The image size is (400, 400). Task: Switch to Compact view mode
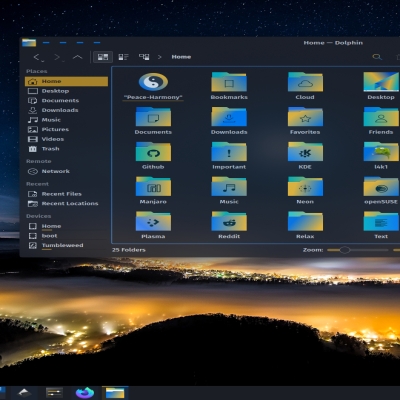[x=123, y=57]
